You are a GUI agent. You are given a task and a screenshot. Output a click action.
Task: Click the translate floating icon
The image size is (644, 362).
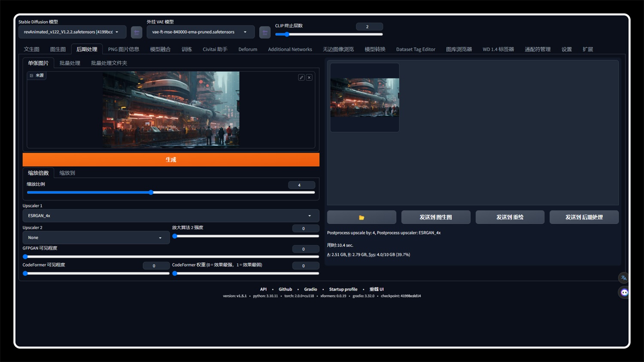pyautogui.click(x=624, y=278)
